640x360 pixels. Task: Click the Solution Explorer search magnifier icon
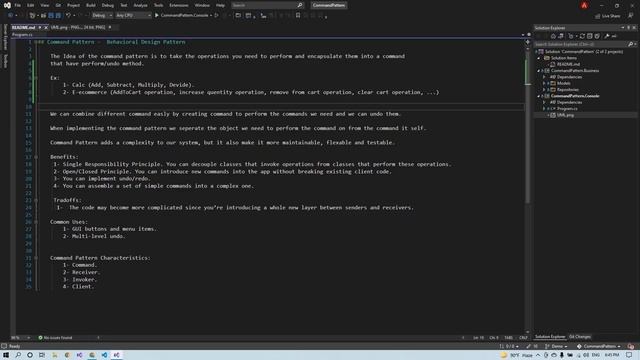point(631,44)
